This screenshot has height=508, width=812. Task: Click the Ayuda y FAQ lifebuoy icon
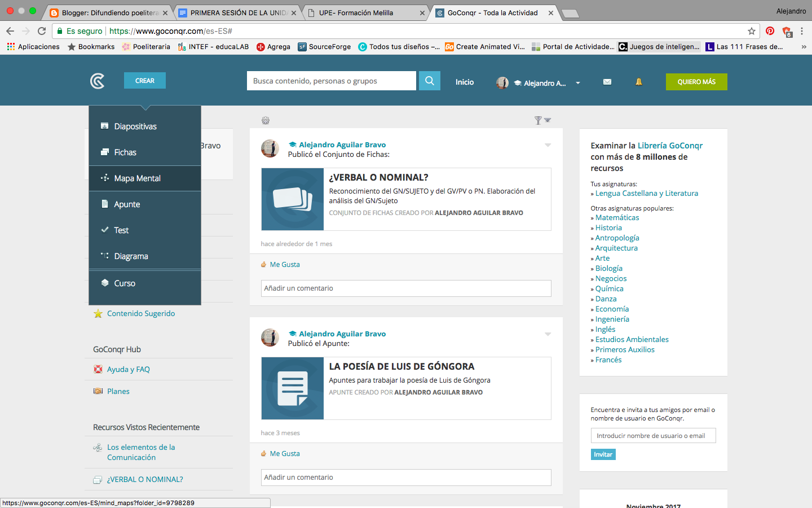coord(98,369)
